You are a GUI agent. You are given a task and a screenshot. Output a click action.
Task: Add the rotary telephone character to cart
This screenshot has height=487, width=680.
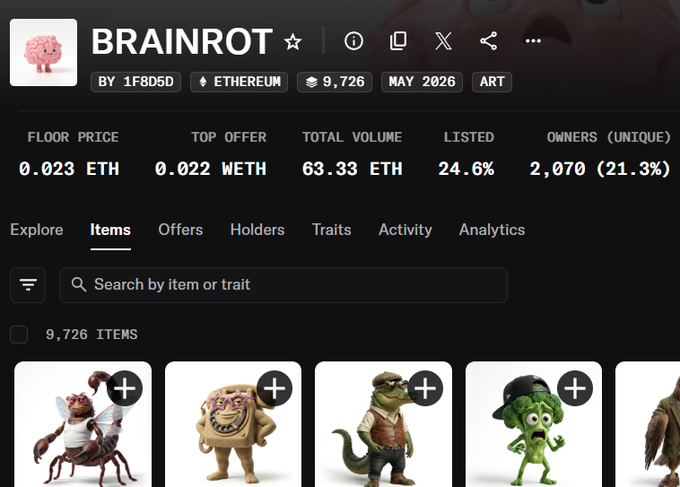(275, 388)
